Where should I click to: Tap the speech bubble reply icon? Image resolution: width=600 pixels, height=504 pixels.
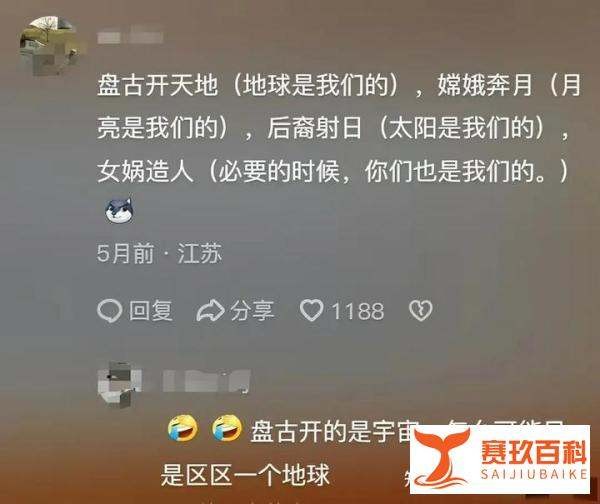coord(109,310)
